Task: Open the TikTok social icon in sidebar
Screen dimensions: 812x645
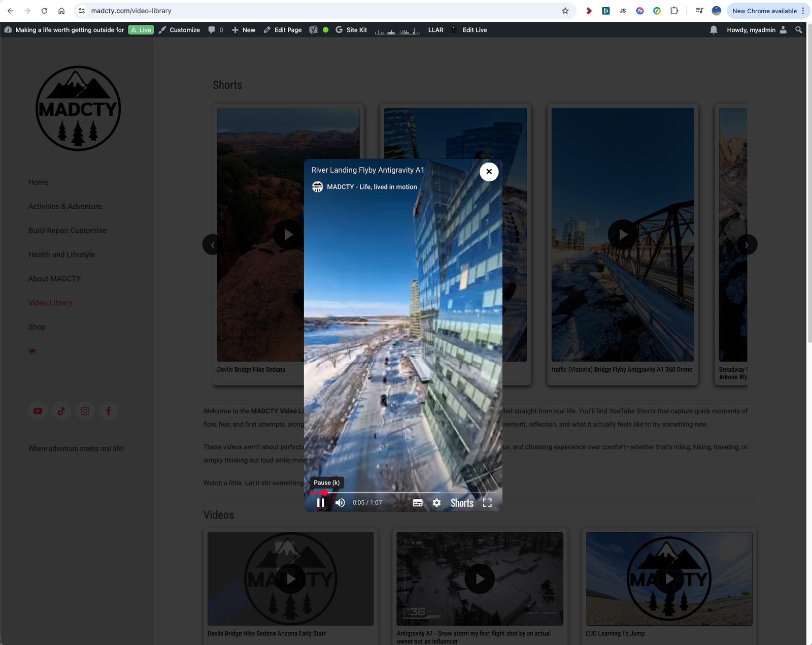Action: tap(61, 411)
